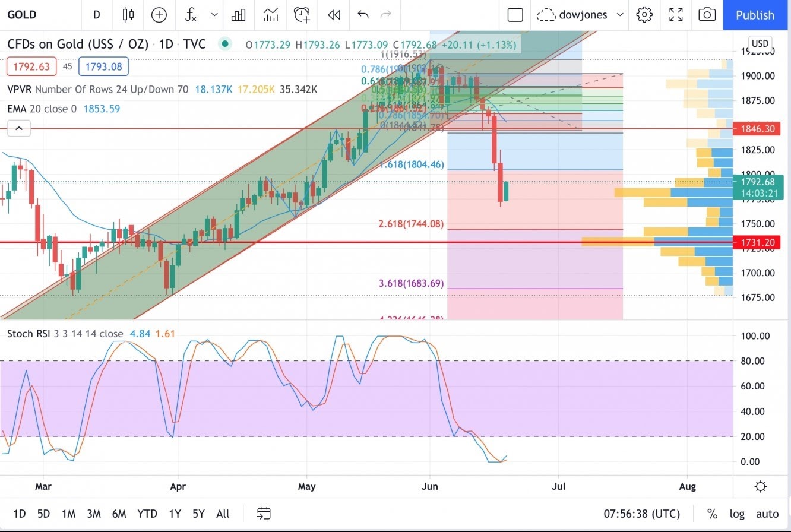
Task: Open chart settings with the gear icon
Action: [x=644, y=15]
